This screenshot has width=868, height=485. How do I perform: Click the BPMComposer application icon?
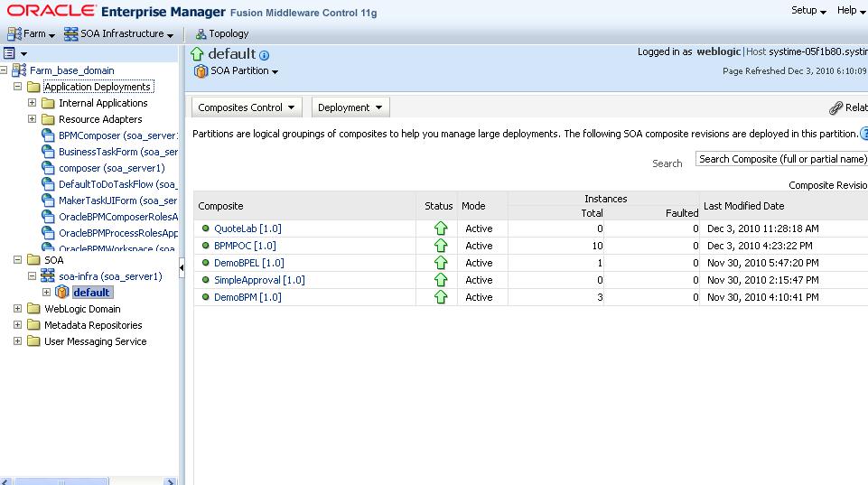48,135
